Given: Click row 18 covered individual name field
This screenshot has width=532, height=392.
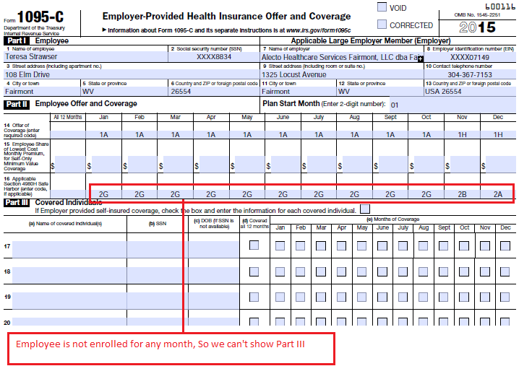Looking at the screenshot, I should coord(69,275).
